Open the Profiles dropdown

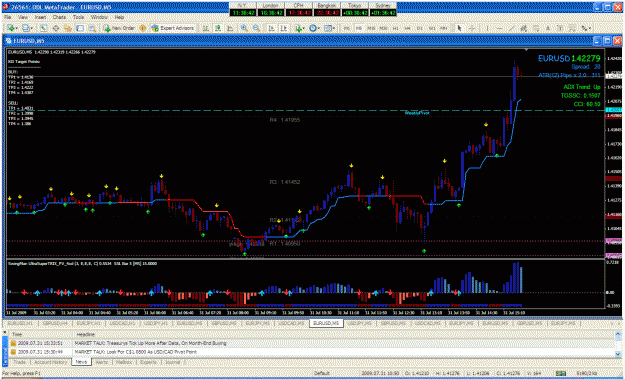tap(27, 28)
